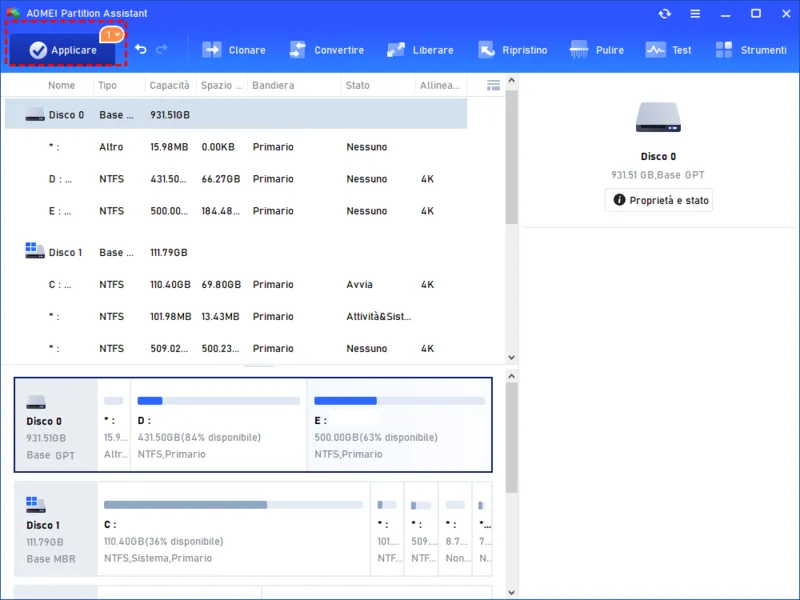800x600 pixels.
Task: Select the Clonare toolbar icon
Action: point(235,49)
